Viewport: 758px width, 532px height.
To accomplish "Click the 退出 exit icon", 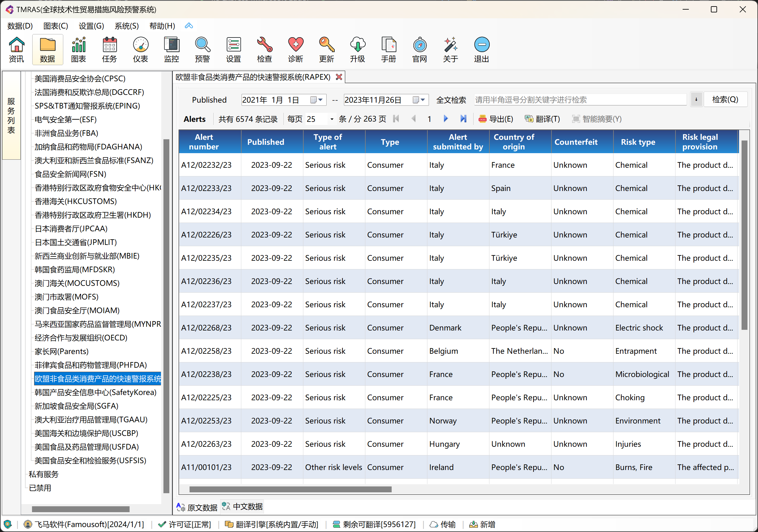I will click(x=482, y=50).
